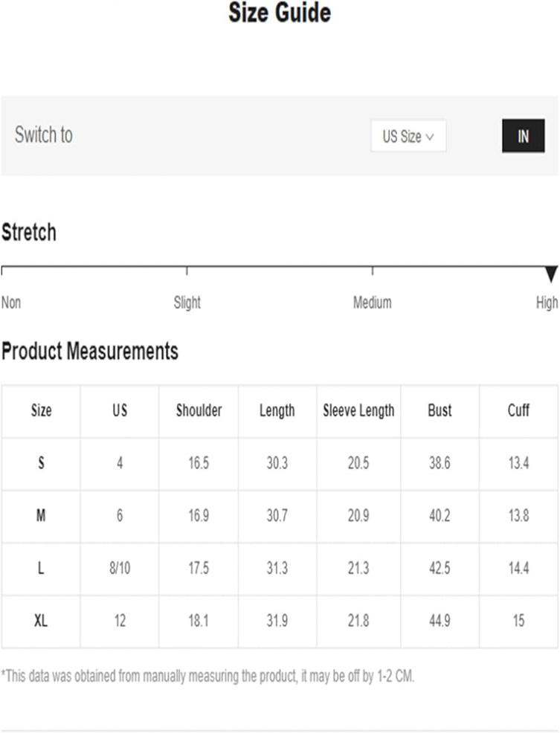Open the US Size dropdown
Image resolution: width=560 pixels, height=733 pixels.
click(x=408, y=136)
